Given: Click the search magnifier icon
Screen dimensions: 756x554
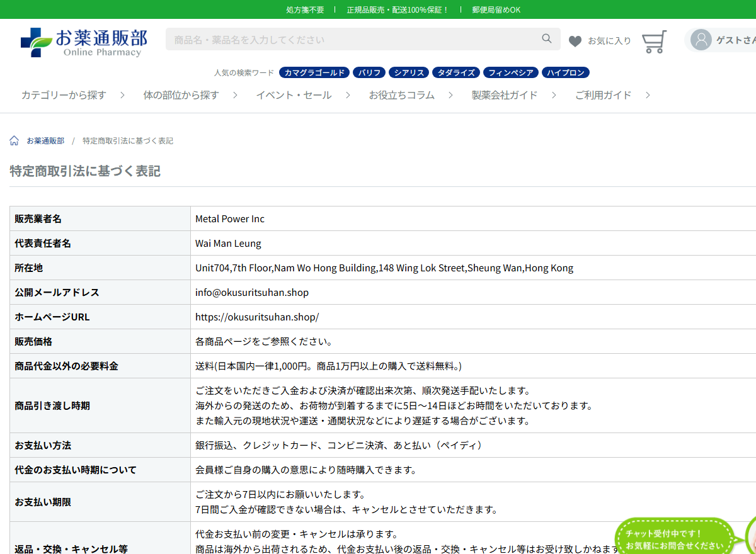Looking at the screenshot, I should [547, 39].
